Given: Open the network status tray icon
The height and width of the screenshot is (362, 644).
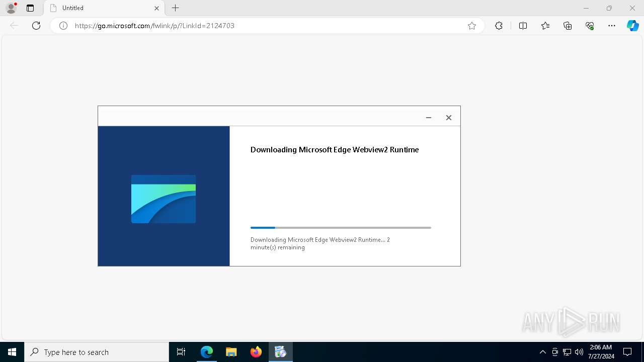Looking at the screenshot, I should point(567,352).
